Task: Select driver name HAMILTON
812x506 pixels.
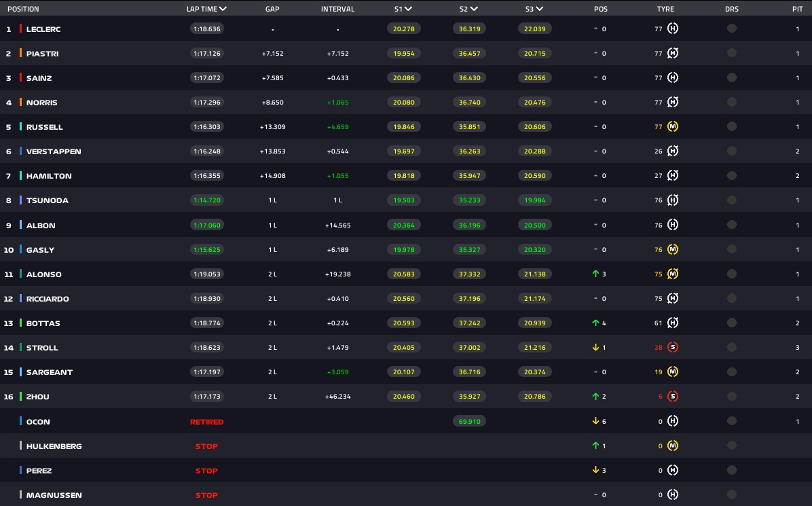Action: tap(49, 176)
